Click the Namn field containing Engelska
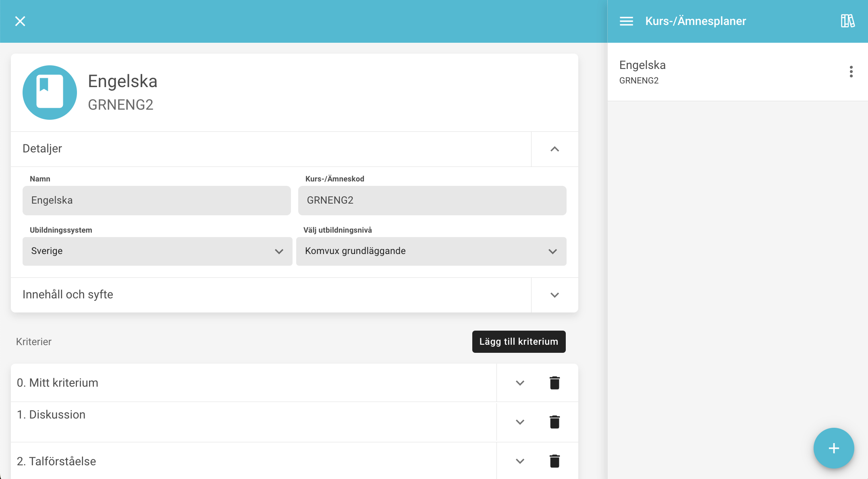Viewport: 868px width, 479px height. tap(156, 200)
